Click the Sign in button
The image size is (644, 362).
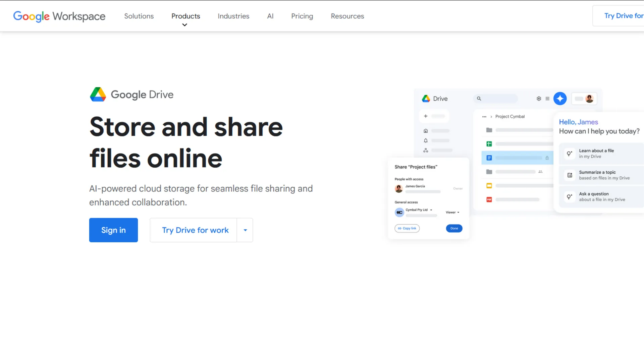click(113, 230)
